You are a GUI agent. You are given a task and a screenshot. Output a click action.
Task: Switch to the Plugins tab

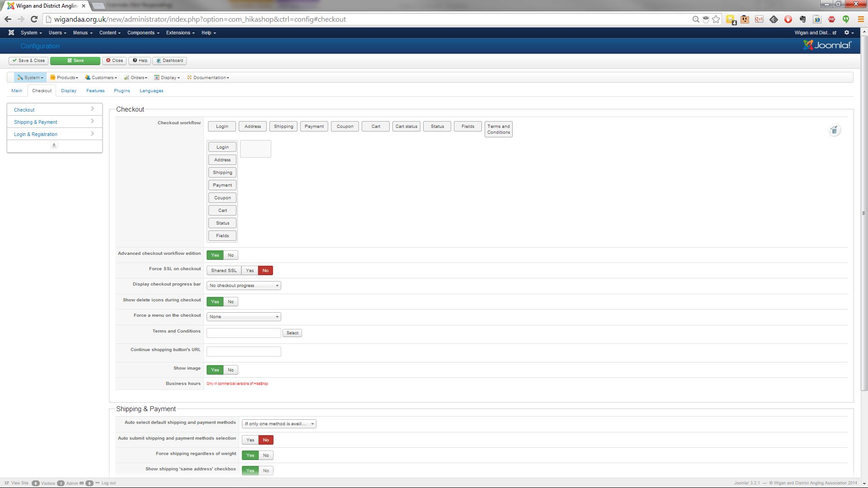(x=122, y=91)
